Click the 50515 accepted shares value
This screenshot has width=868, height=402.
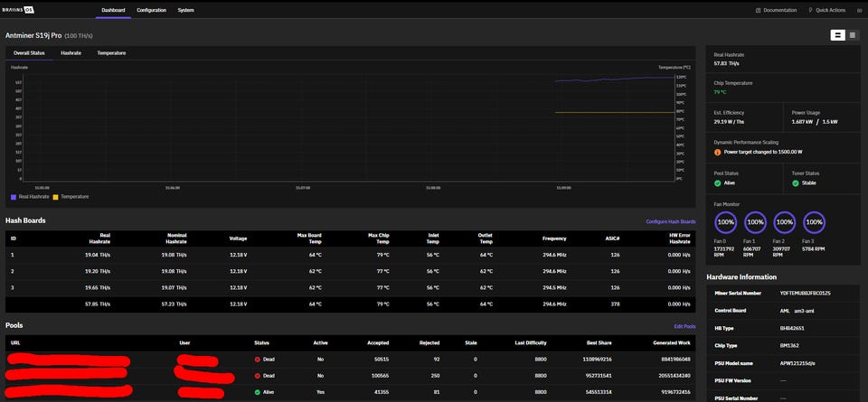[x=382, y=360]
